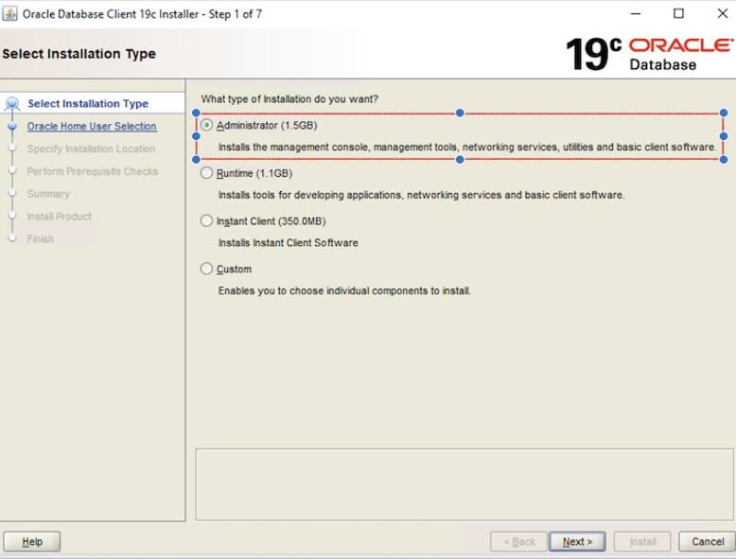Screen dimensions: 736x560
Task: Select Instant Client (350.0MB) radio option
Action: pyautogui.click(x=206, y=221)
